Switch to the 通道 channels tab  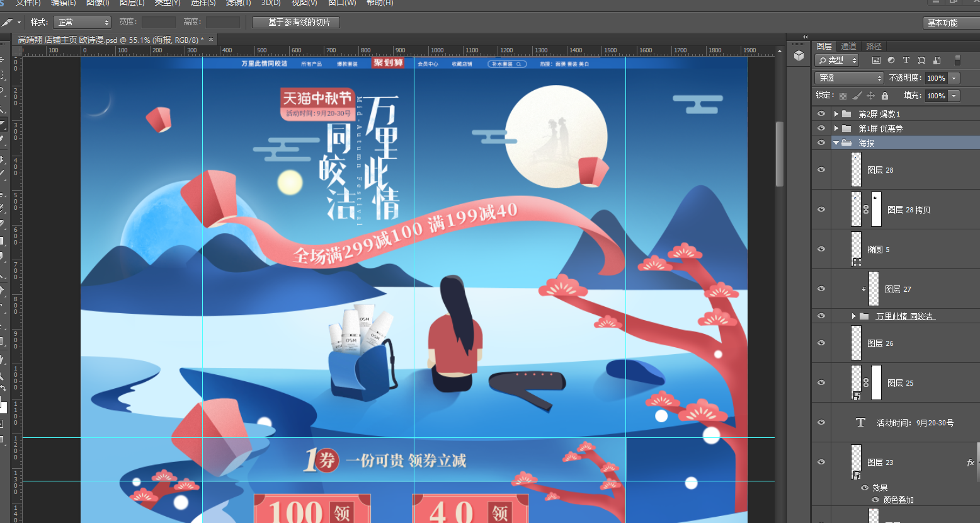[848, 46]
